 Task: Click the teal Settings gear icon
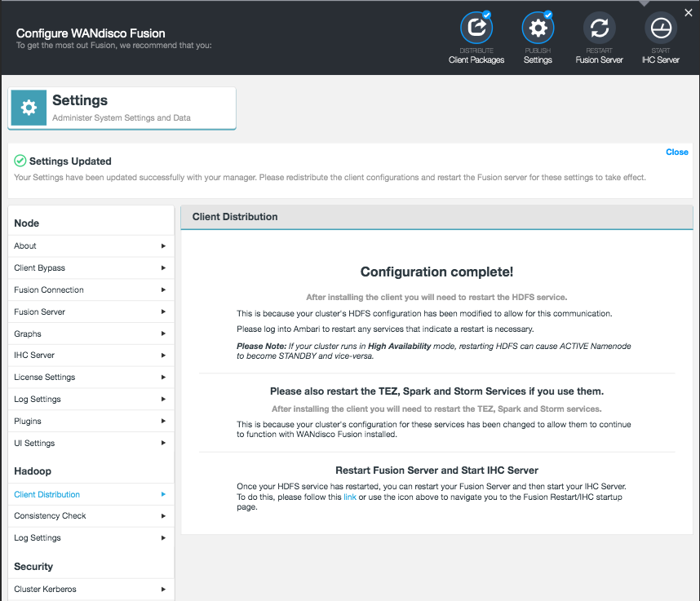29,108
